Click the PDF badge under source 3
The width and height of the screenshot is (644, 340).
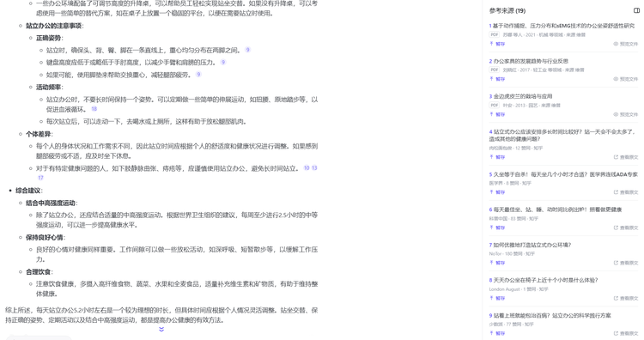coord(495,105)
